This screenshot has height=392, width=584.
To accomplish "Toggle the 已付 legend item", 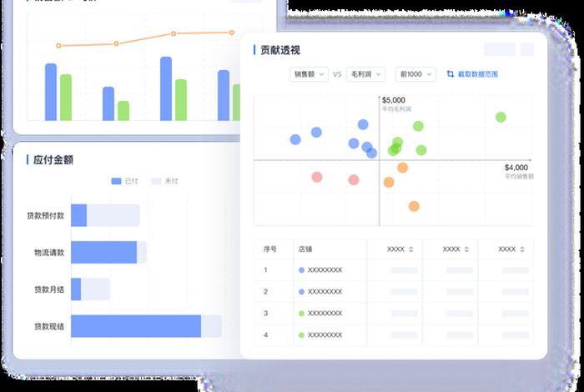I will click(x=125, y=181).
